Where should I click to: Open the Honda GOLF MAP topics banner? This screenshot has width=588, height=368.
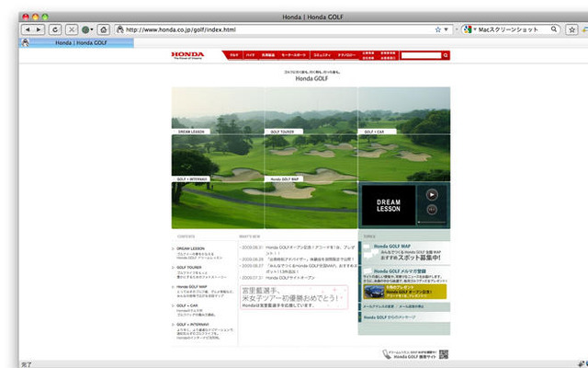click(404, 252)
